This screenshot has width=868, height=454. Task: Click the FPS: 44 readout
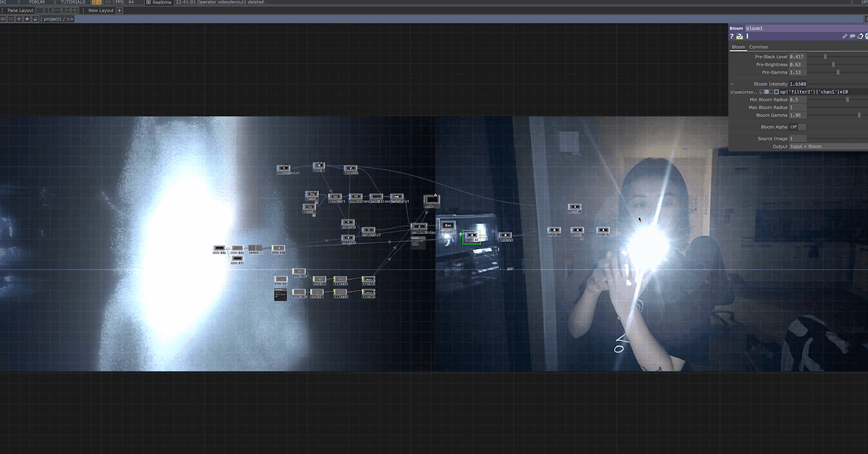pyautogui.click(x=124, y=2)
